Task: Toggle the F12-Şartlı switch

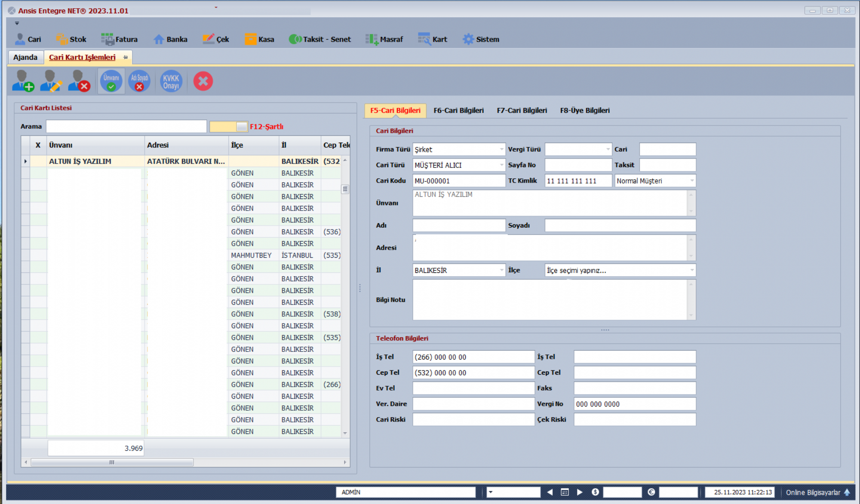Action: [x=228, y=126]
